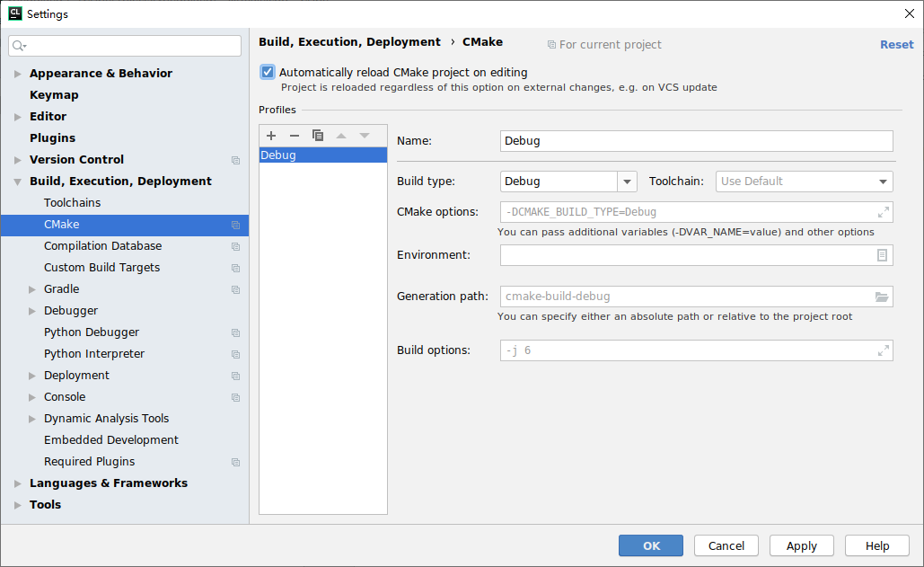
Task: Copy the Debug profile
Action: click(x=317, y=135)
